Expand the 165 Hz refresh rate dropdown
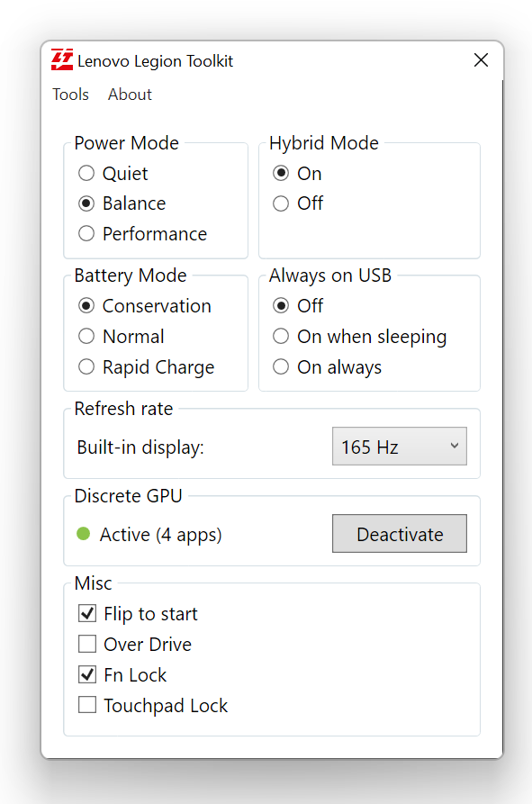 tap(400, 446)
